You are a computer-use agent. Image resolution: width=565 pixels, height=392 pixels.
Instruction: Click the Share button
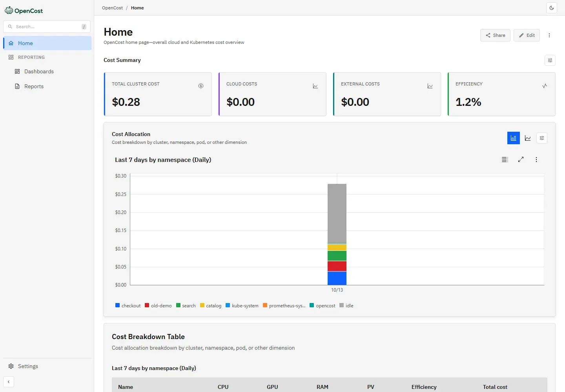coord(495,35)
